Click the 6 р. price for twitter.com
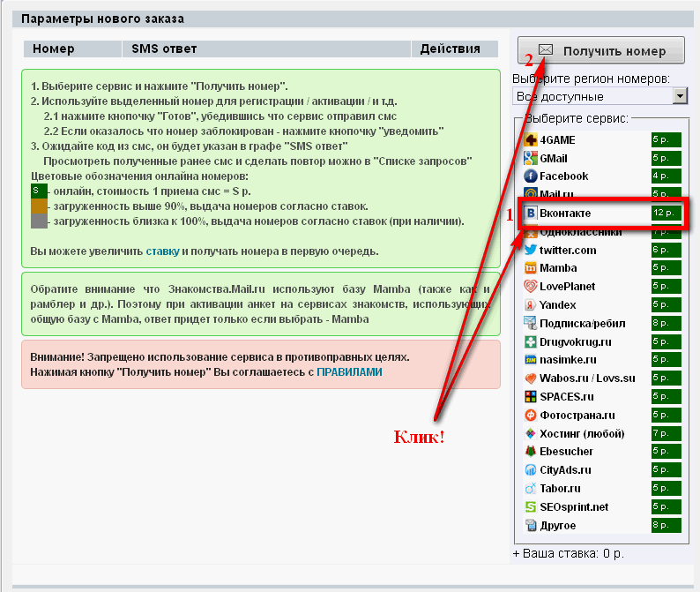 click(x=666, y=250)
